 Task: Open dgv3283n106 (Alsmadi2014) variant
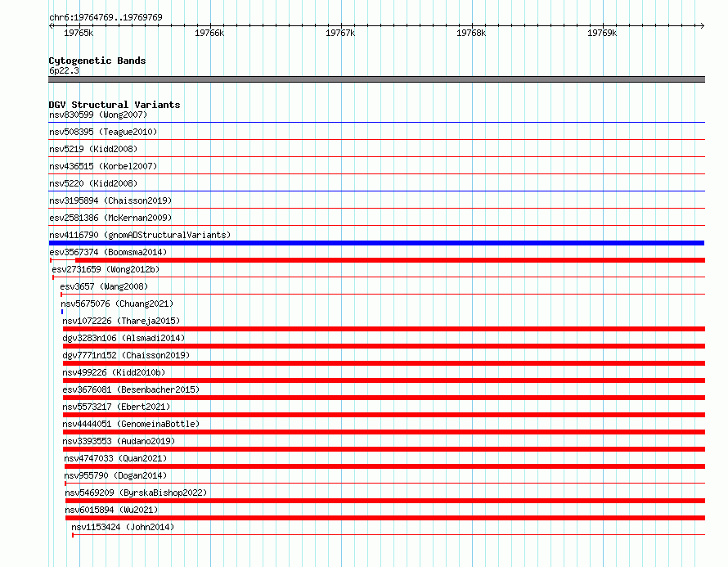click(x=124, y=338)
